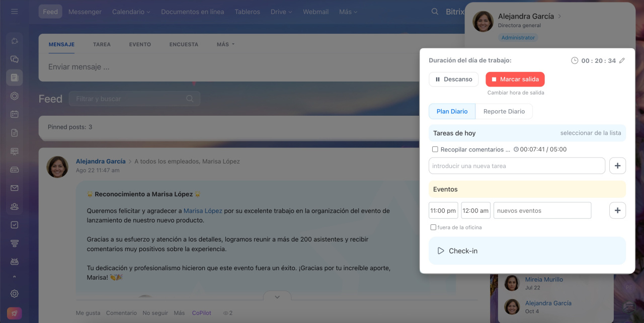The height and width of the screenshot is (323, 644).
Task: Expand the MÁS dropdown in post composer
Action: click(x=225, y=44)
